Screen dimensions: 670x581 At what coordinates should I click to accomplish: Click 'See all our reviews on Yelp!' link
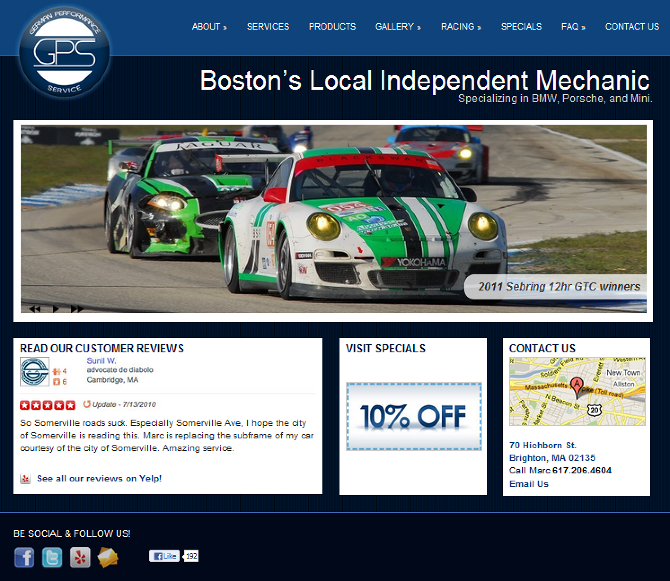pyautogui.click(x=99, y=479)
